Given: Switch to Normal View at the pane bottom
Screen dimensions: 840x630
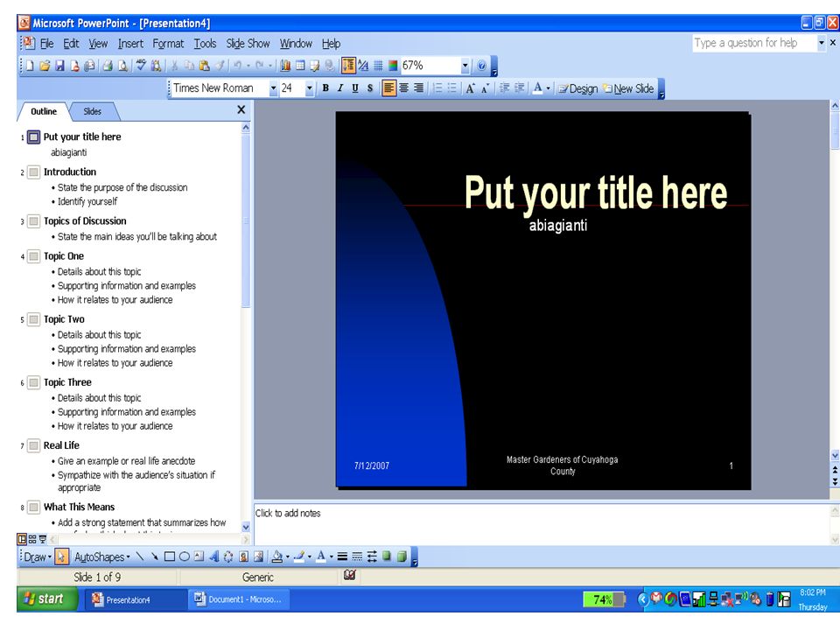Looking at the screenshot, I should coord(22,540).
